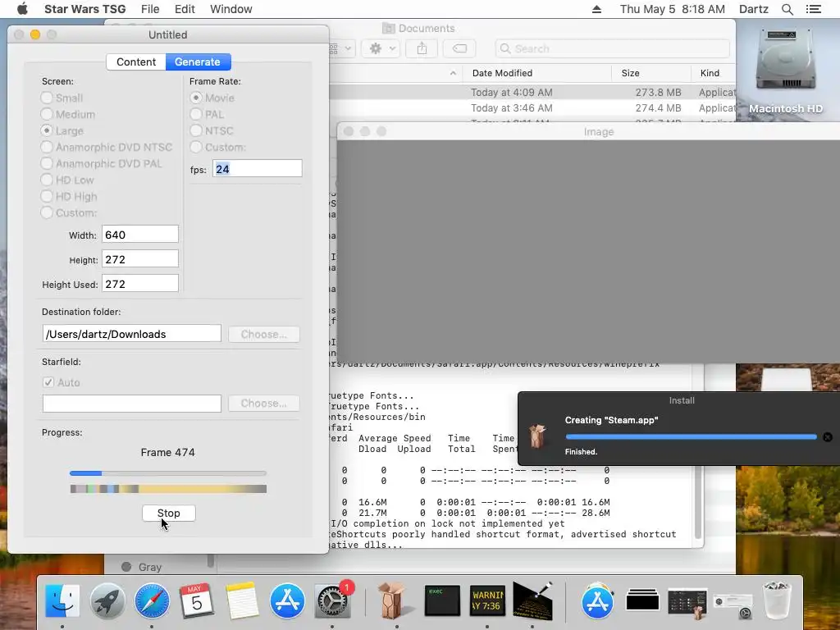This screenshot has height=630, width=840.
Task: Toggle the Starfield Auto checkbox
Action: pos(48,382)
